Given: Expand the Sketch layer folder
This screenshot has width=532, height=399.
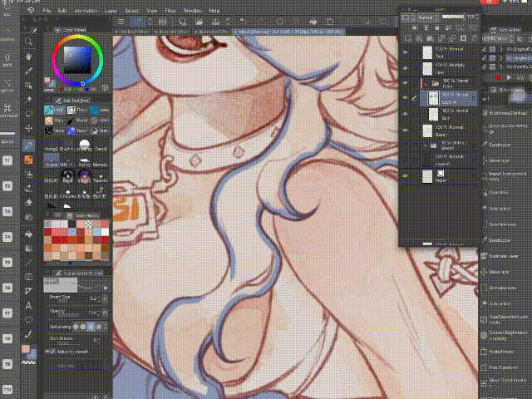Looking at the screenshot, I should [425, 145].
